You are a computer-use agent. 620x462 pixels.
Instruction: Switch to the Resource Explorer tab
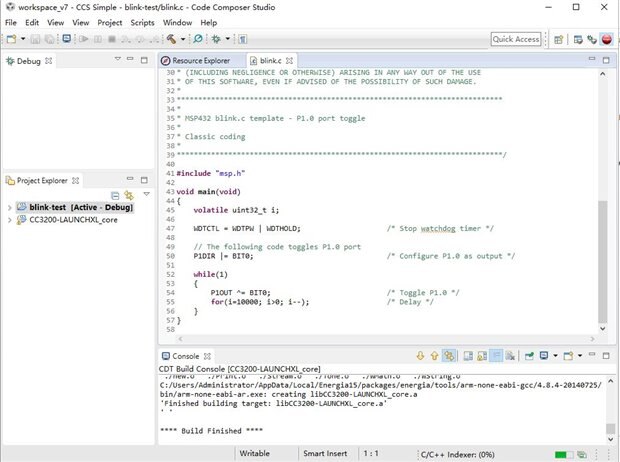(x=200, y=60)
